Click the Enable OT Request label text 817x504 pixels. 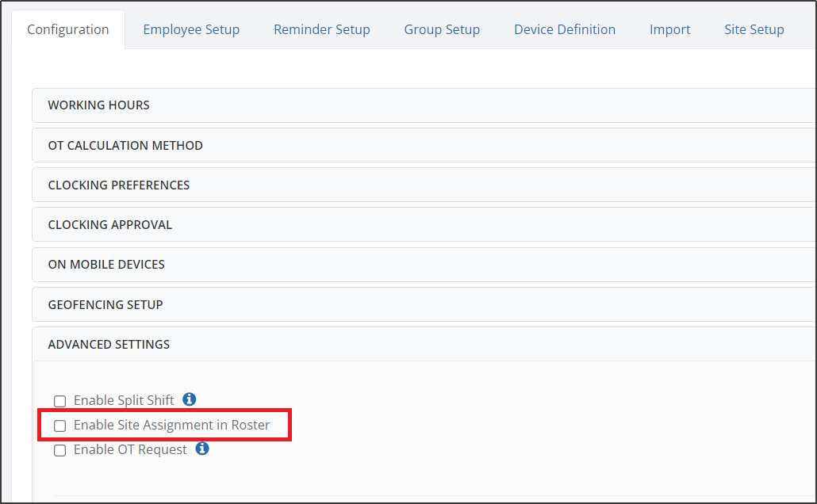coord(130,450)
